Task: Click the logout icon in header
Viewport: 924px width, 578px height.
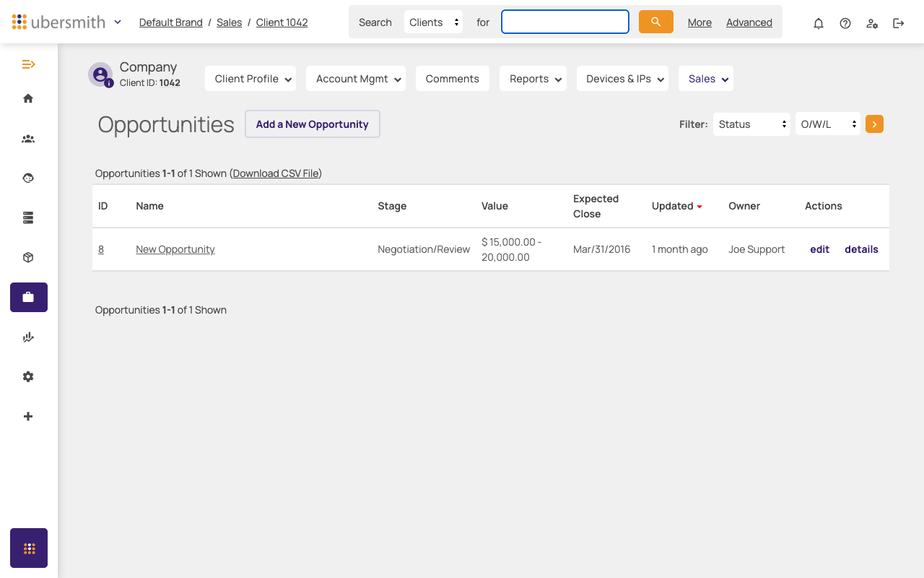Action: click(899, 23)
